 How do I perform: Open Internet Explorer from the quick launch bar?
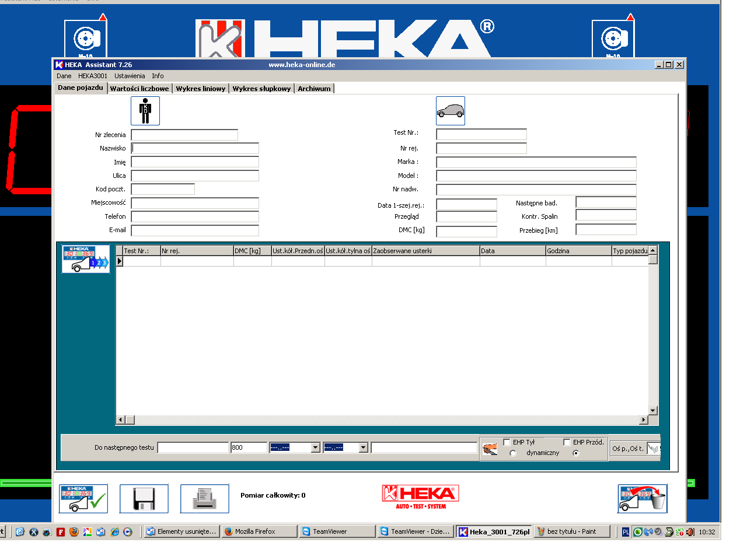click(x=115, y=532)
